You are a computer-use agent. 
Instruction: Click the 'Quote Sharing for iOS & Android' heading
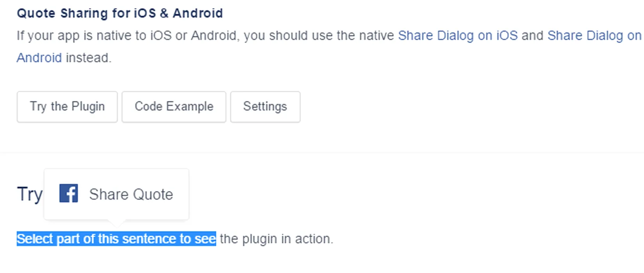120,13
